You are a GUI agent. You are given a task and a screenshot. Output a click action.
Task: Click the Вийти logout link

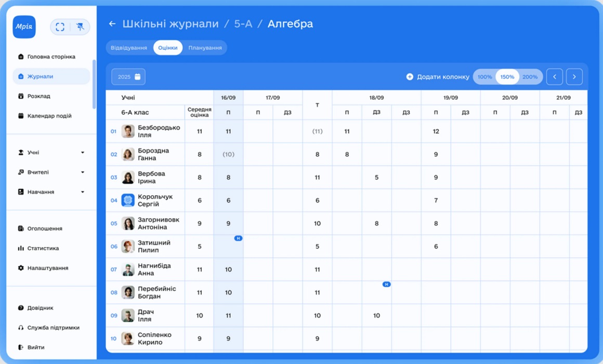(35, 347)
